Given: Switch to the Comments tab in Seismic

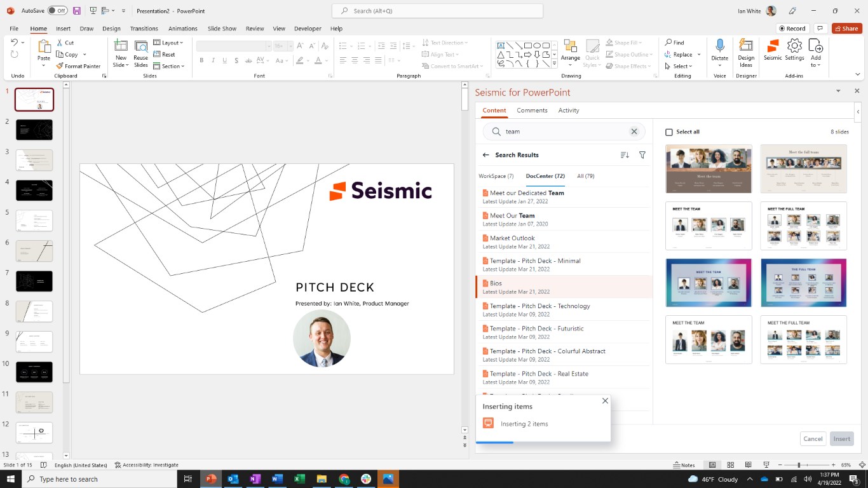Looking at the screenshot, I should tap(532, 111).
